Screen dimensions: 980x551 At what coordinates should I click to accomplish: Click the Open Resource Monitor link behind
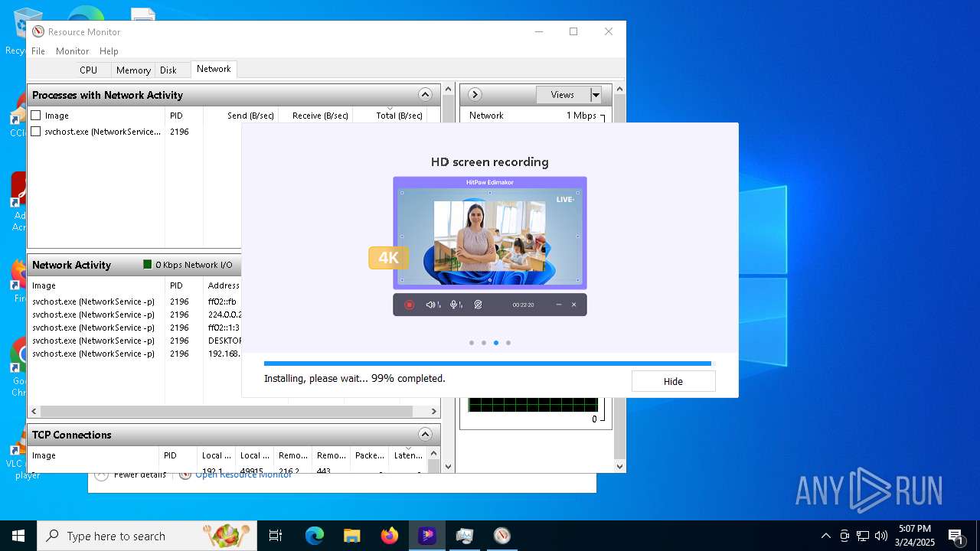pyautogui.click(x=243, y=475)
